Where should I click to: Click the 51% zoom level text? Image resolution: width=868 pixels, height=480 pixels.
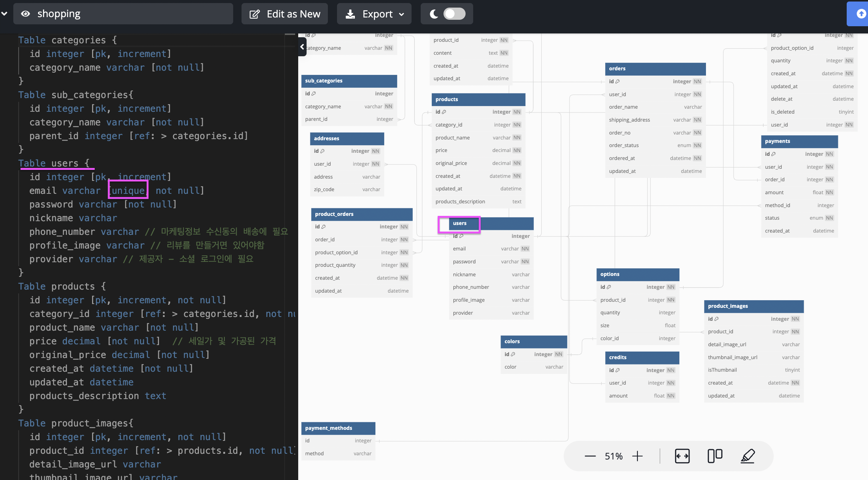[614, 456]
